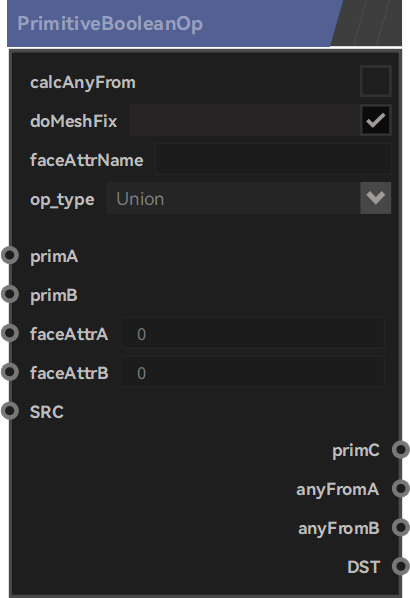Click the SRC input socket
Viewport: 410px width, 598px height.
click(x=10, y=411)
